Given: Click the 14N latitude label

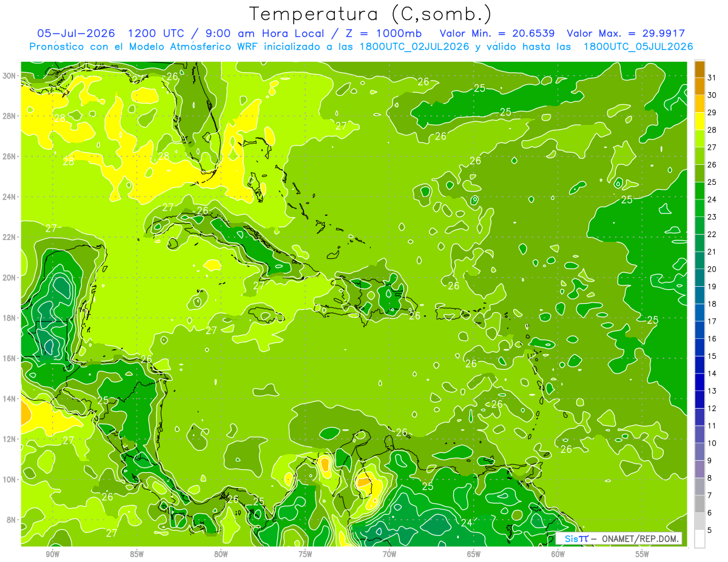Looking at the screenshot, I should tap(9, 399).
